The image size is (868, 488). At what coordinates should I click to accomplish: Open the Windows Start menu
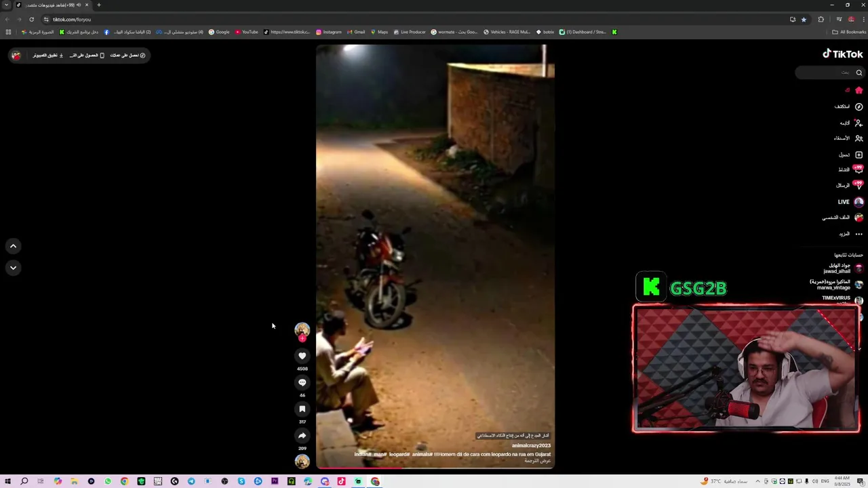pos(7,481)
